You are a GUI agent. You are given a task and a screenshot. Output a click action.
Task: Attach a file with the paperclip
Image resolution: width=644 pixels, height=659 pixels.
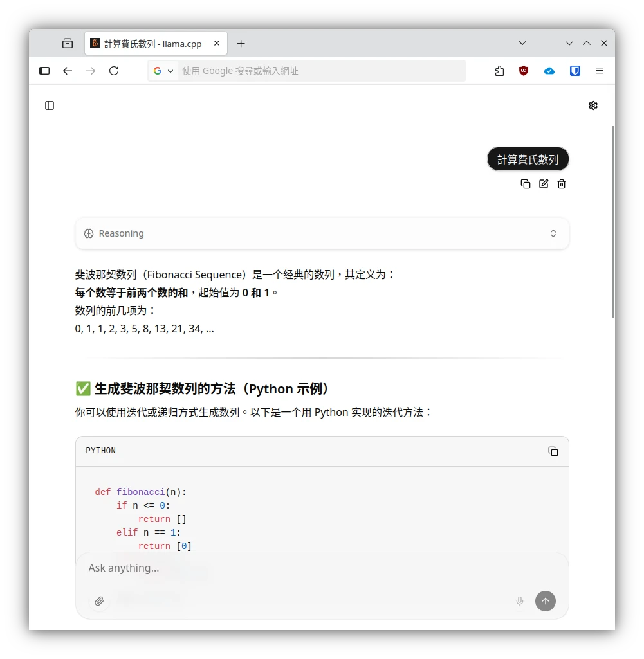(x=99, y=601)
